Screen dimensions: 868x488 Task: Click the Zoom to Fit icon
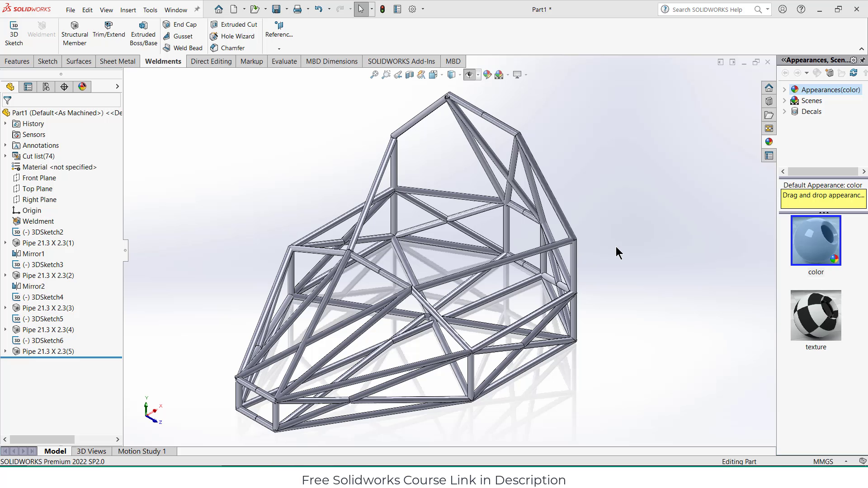point(374,75)
